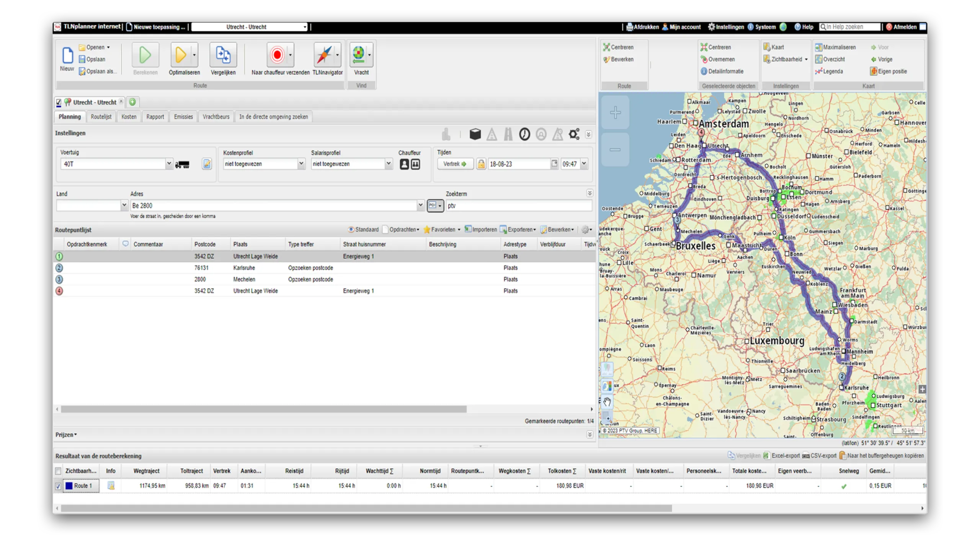The width and height of the screenshot is (980, 551).
Task: Click Naar chauffeur verzenden record icon
Action: (x=277, y=55)
